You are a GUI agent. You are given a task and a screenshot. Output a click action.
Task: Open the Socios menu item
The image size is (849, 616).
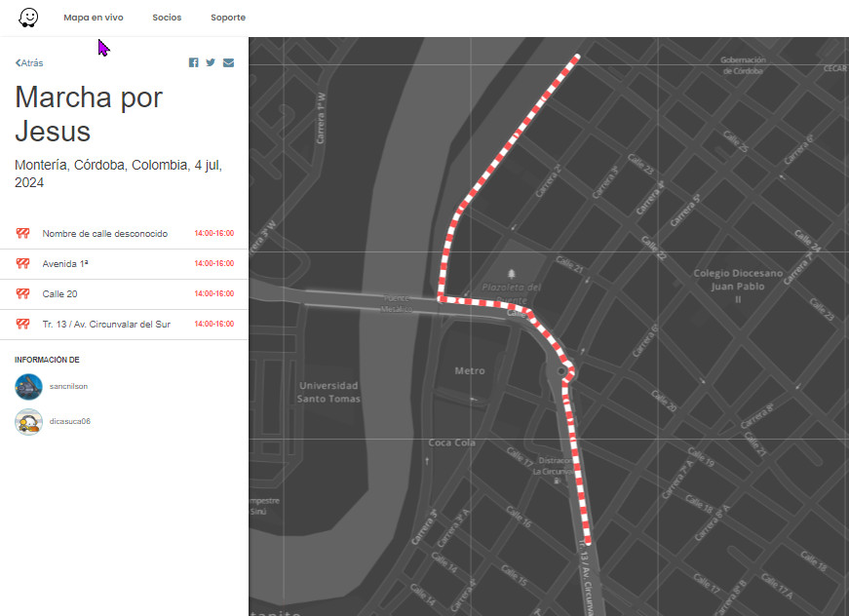pos(167,18)
